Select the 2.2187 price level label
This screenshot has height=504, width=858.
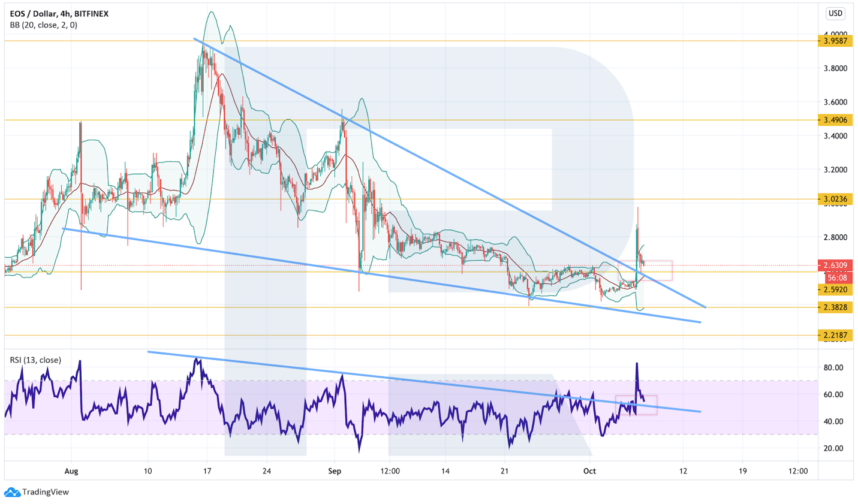point(835,335)
